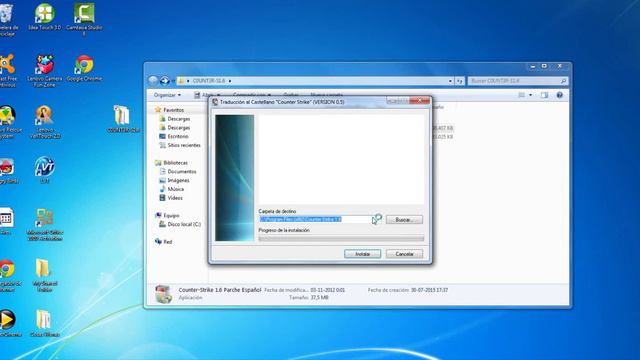Click the Counter-Strike patch icon in the details pane
Image resolution: width=640 pixels, height=360 pixels.
tap(163, 294)
